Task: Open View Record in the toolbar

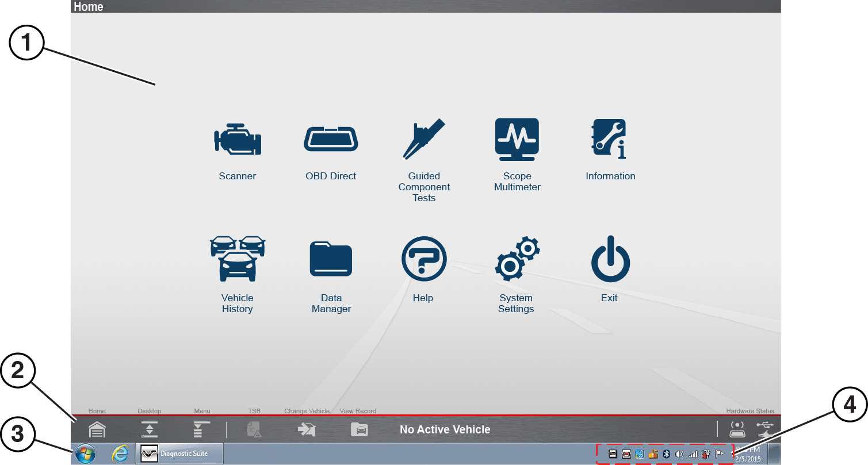Action: [359, 429]
